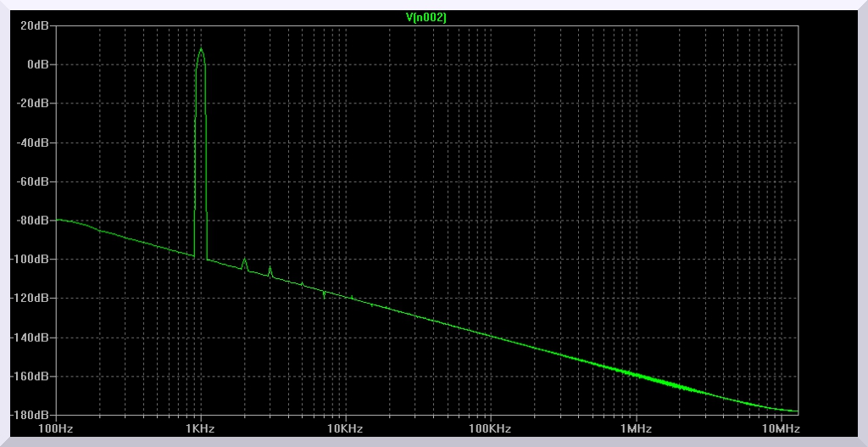Image resolution: width=868 pixels, height=447 pixels.
Task: Click the 10KHz horizontal axis label
Action: pos(346,429)
